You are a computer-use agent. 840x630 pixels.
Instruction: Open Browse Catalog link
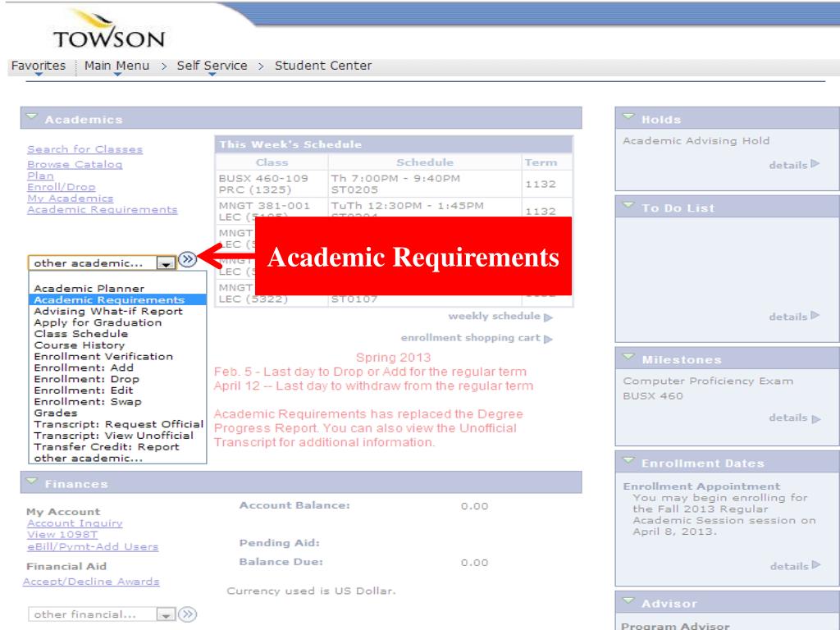pos(75,164)
